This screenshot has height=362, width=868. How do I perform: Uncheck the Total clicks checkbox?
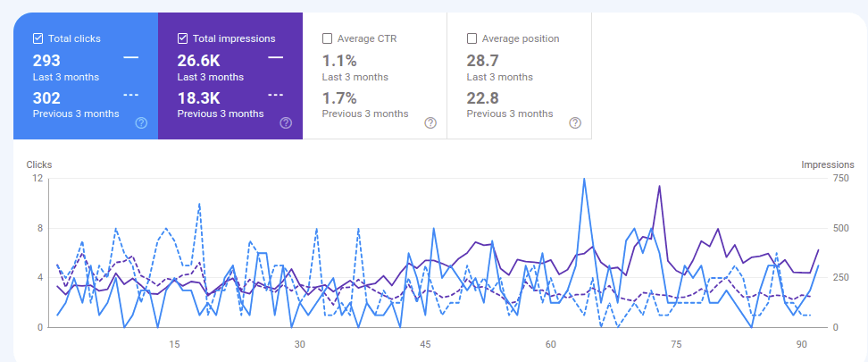38,38
